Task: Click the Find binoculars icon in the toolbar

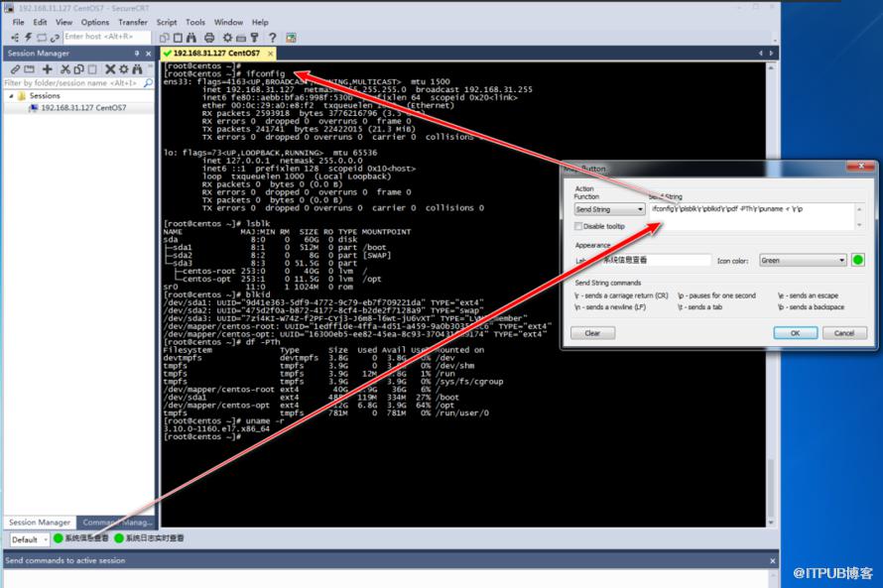Action: pyautogui.click(x=193, y=38)
